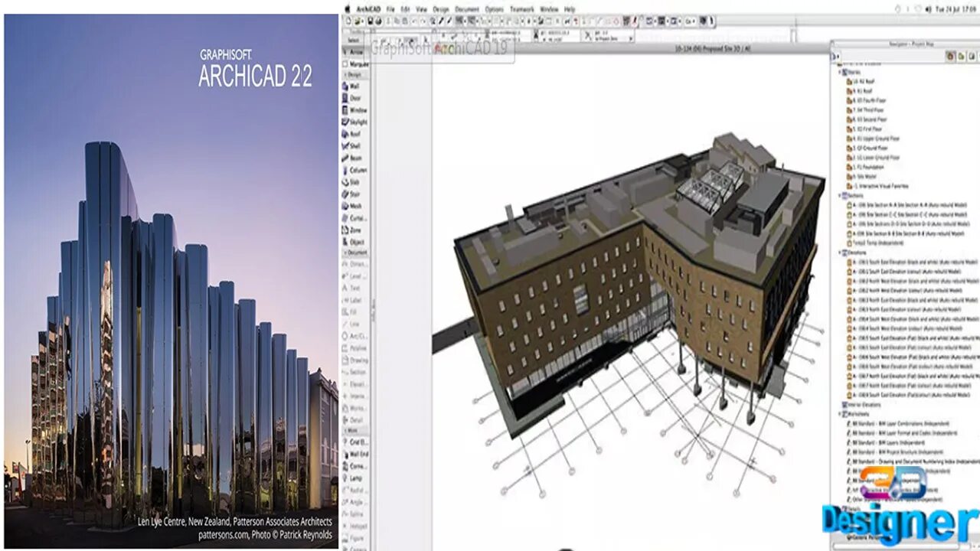Select the Roof tool
980x551 pixels.
(356, 134)
